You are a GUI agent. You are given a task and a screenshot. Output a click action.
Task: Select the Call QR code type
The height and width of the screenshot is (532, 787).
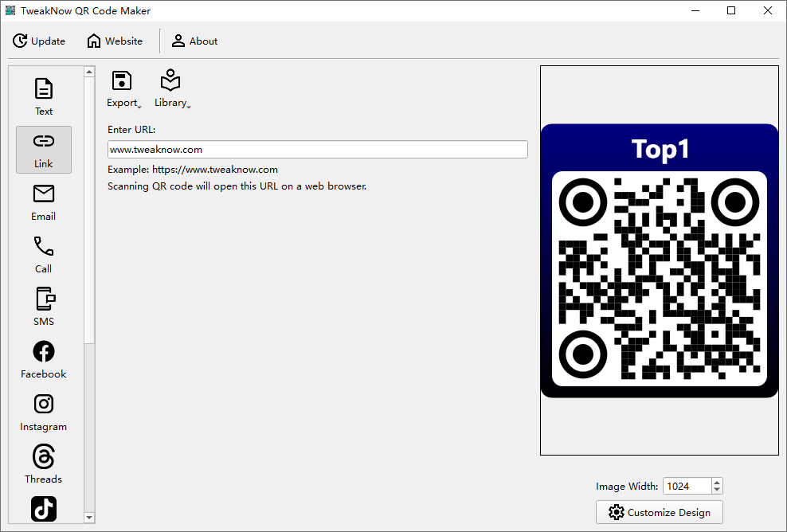coord(43,254)
